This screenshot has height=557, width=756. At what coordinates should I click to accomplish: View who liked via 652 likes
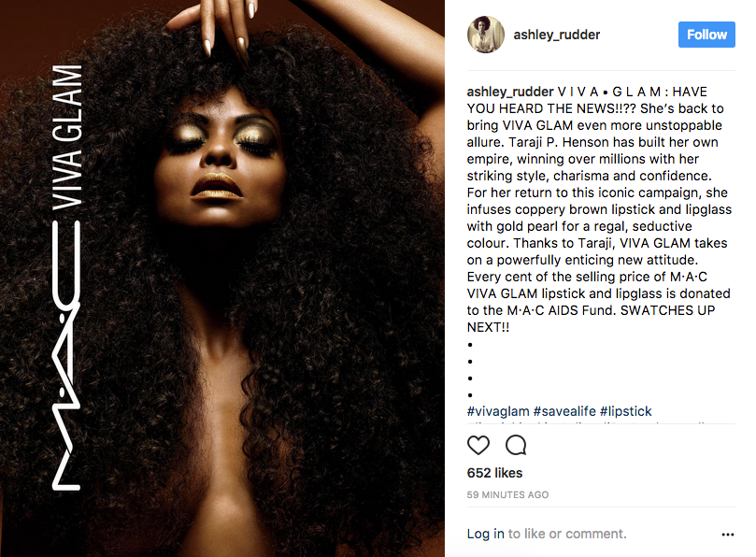(494, 473)
